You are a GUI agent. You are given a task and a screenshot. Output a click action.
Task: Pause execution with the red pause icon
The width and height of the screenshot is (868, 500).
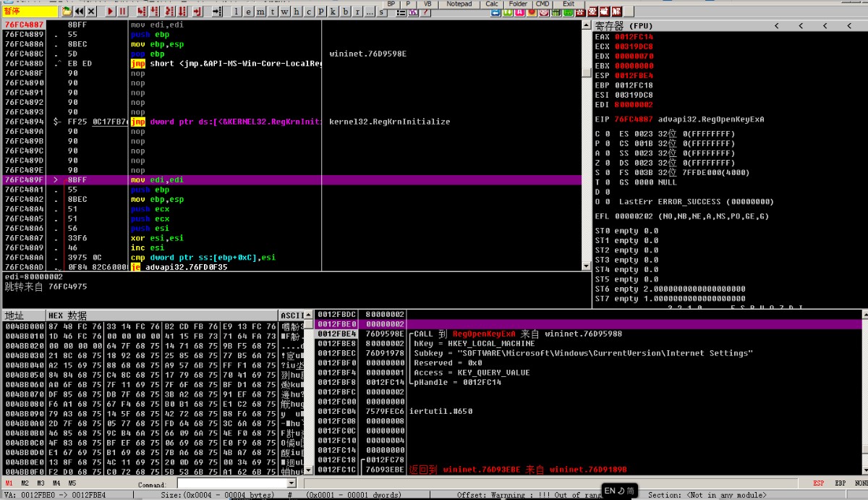(122, 12)
